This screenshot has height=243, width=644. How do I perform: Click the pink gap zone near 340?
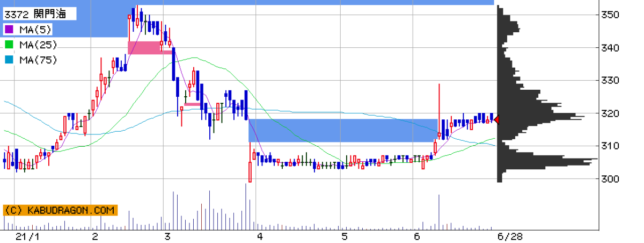tap(149, 47)
